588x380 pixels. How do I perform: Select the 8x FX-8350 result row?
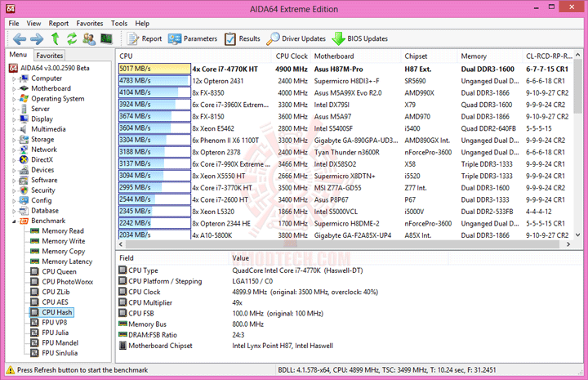345,92
